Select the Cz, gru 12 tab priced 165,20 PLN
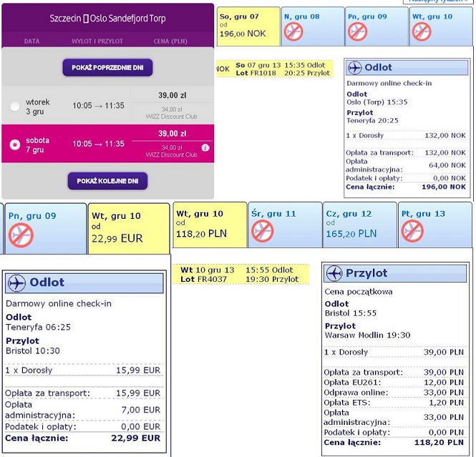This screenshot has width=476, height=457. coord(360,225)
